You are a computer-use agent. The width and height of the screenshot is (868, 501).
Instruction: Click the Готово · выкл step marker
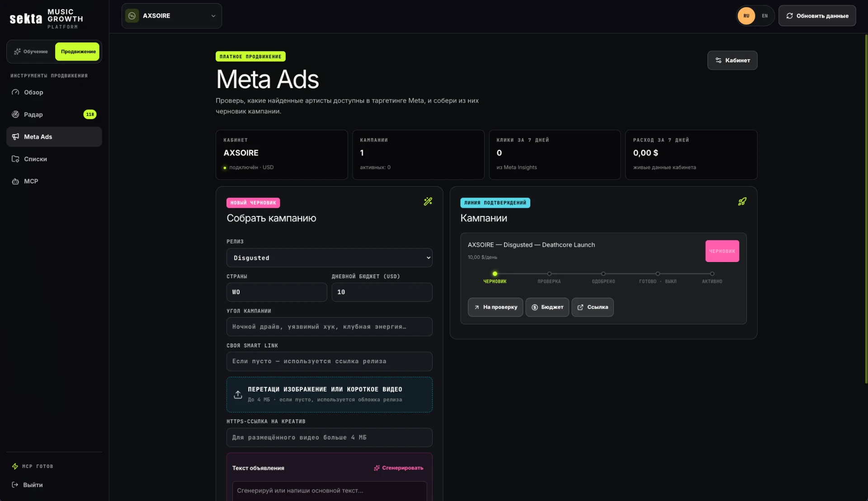[658, 274]
